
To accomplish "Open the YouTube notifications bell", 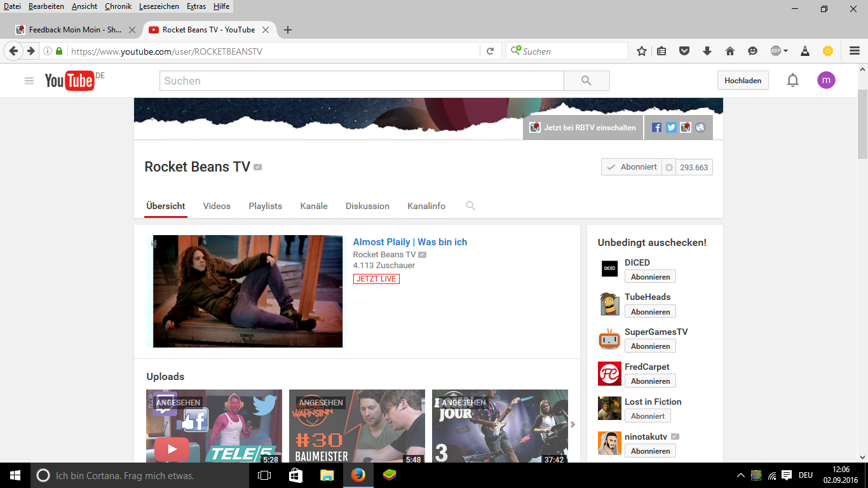I will point(792,80).
